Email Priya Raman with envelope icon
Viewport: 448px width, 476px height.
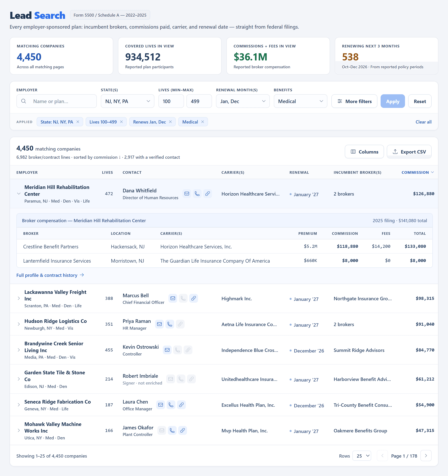tap(159, 324)
